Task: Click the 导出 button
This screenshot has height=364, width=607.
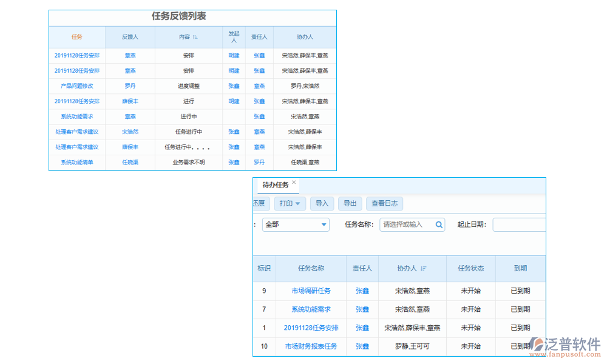Action: pos(350,203)
